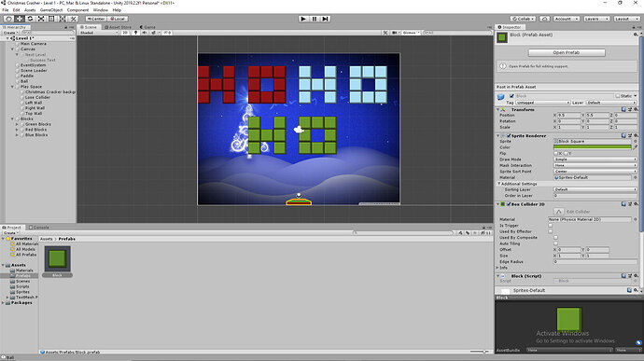Image resolution: width=644 pixels, height=361 pixels.
Task: Click the Step frame button
Action: pos(326,19)
